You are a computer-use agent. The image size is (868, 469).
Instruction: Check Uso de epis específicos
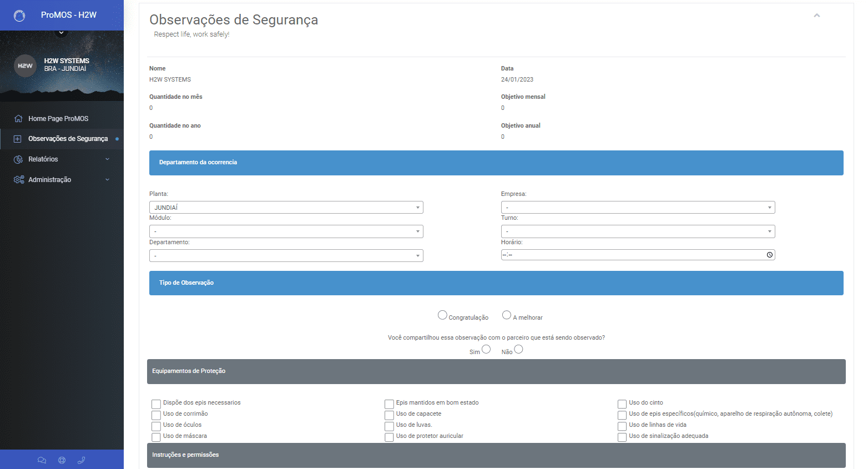click(622, 415)
